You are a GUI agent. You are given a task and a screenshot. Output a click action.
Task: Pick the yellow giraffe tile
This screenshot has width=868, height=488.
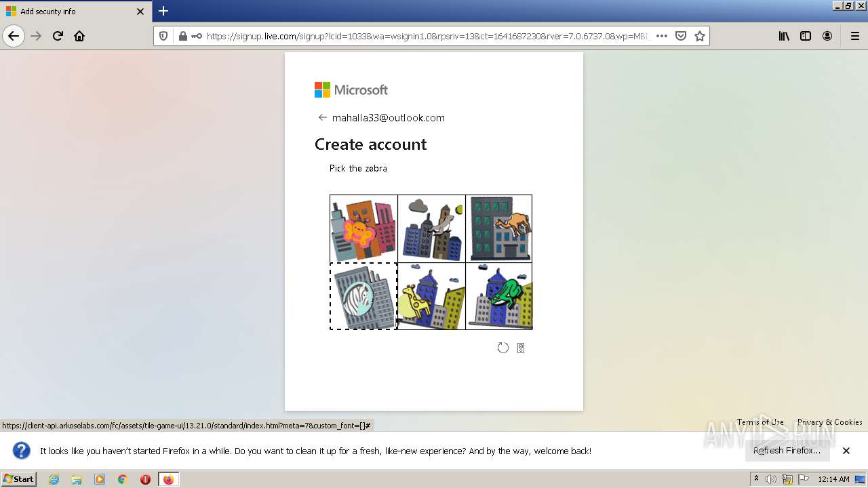tap(431, 296)
